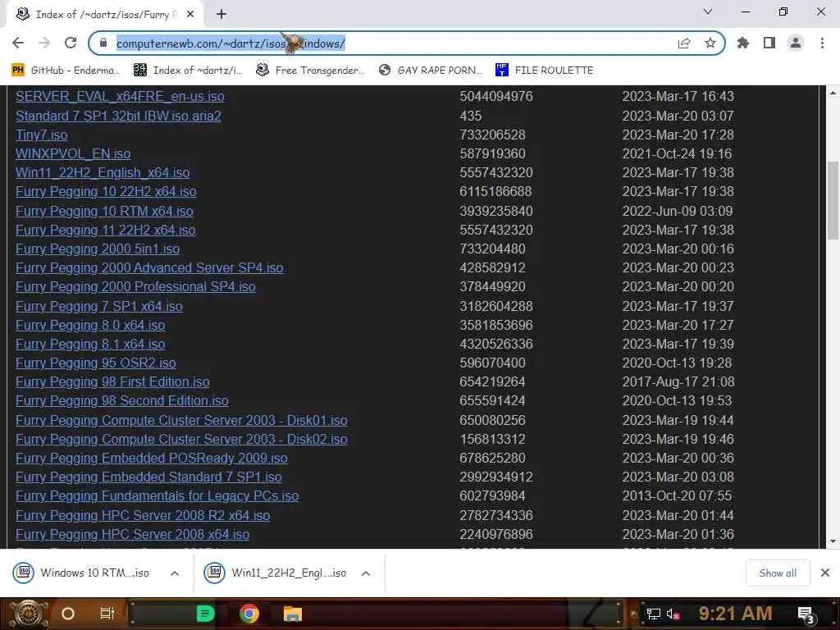Screen dimensions: 840x630
Task: Open the notification center icon
Action: point(806,614)
